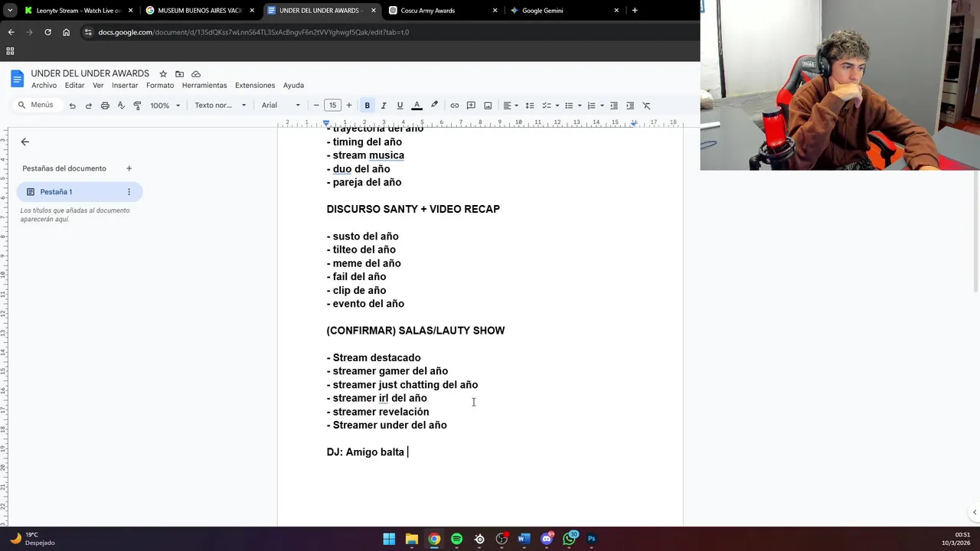Image resolution: width=980 pixels, height=551 pixels.
Task: Open the Extensiones menu
Action: tap(255, 86)
